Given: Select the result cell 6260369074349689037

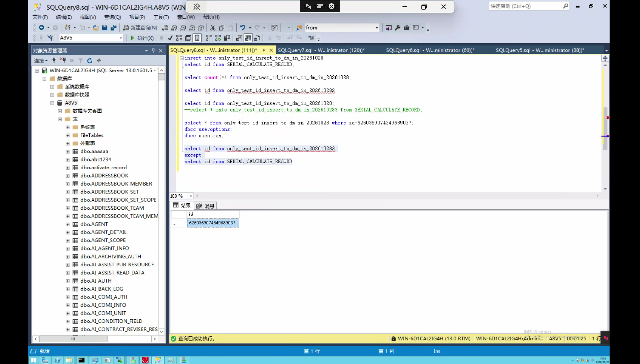Looking at the screenshot, I should 213,223.
